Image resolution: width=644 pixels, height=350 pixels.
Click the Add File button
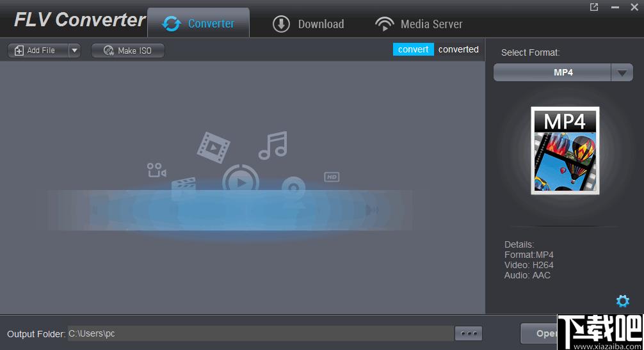(38, 51)
